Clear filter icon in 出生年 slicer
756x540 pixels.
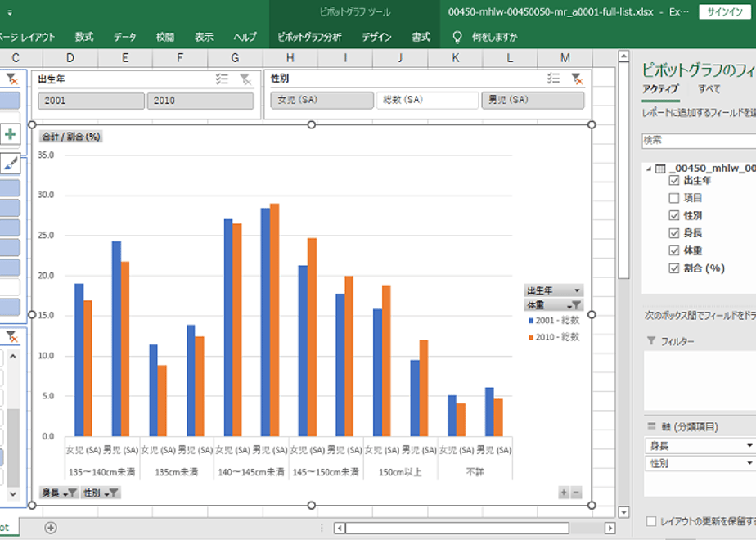[x=246, y=79]
